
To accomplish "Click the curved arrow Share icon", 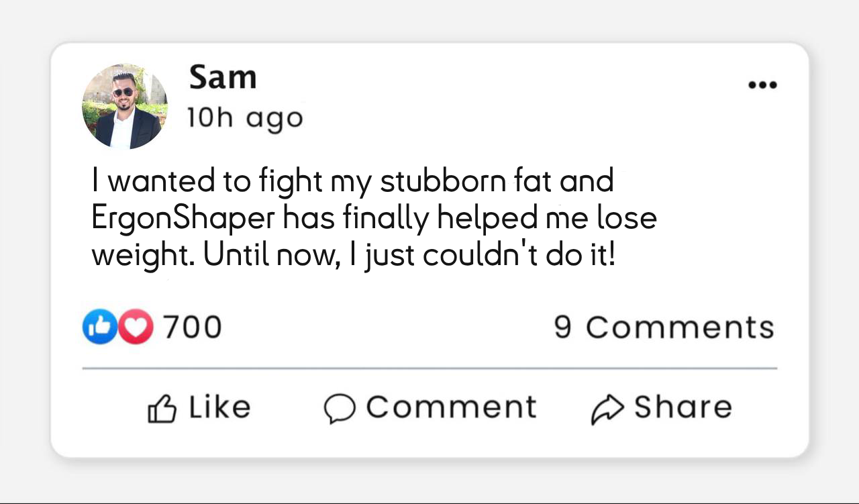I will click(607, 409).
